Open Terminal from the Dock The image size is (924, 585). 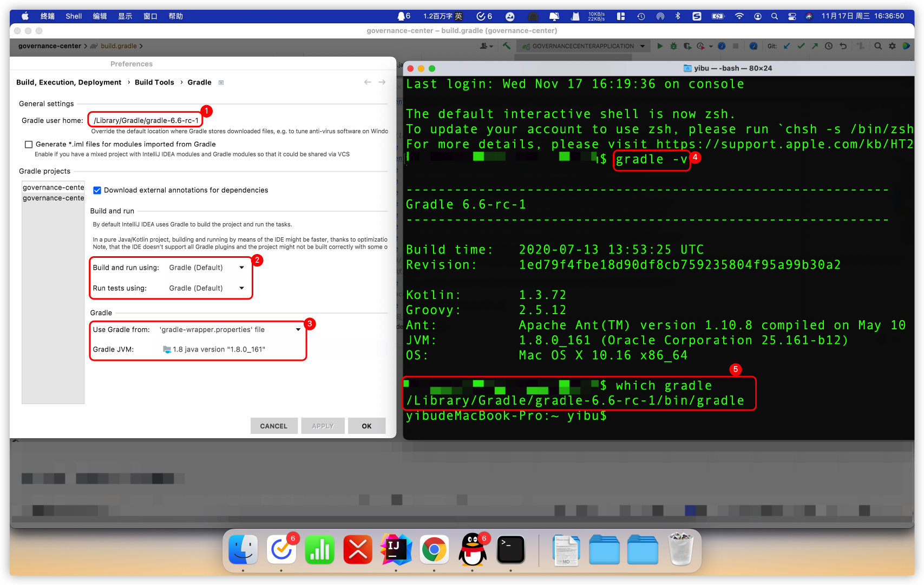511,549
